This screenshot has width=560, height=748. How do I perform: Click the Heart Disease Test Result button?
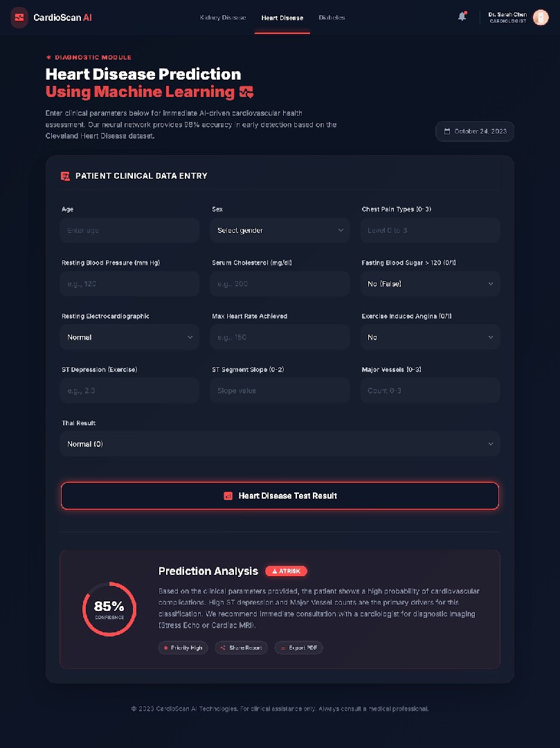click(x=280, y=496)
